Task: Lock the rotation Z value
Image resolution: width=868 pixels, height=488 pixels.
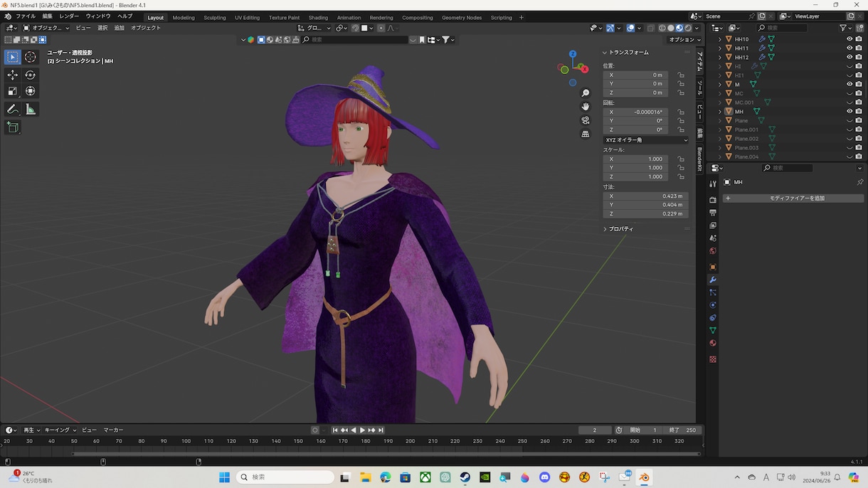Action: pos(681,129)
